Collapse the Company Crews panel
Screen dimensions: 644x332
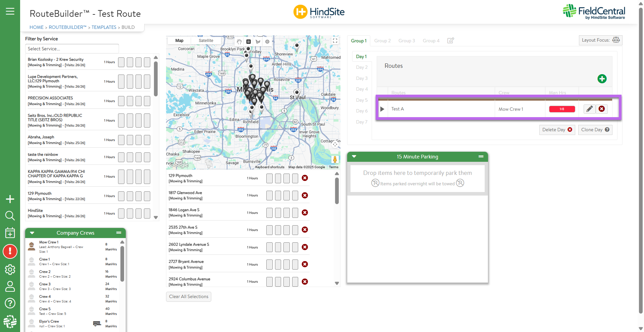[32, 233]
